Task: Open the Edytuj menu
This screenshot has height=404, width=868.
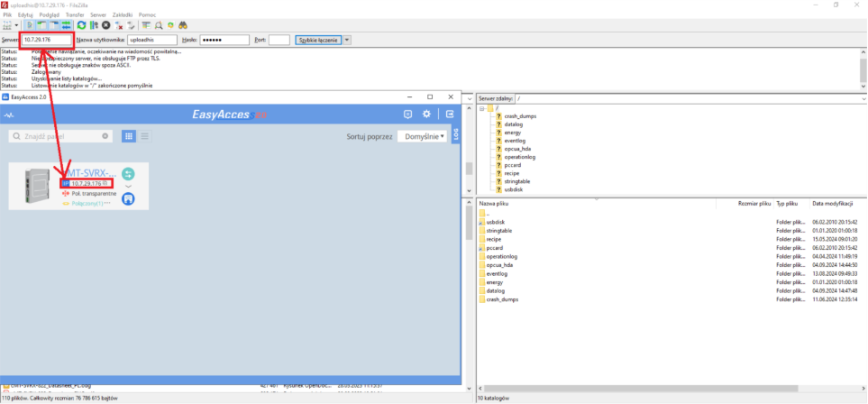Action: [x=25, y=14]
